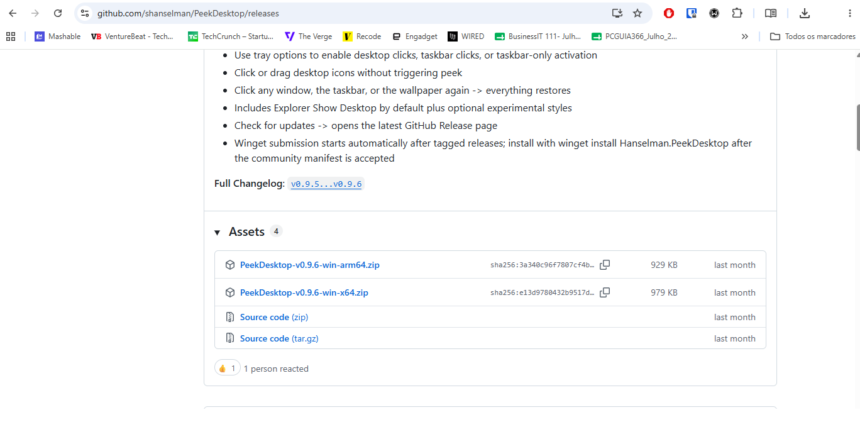
Task: Copy sha256 hash of win-arm64 zip
Action: pos(604,265)
